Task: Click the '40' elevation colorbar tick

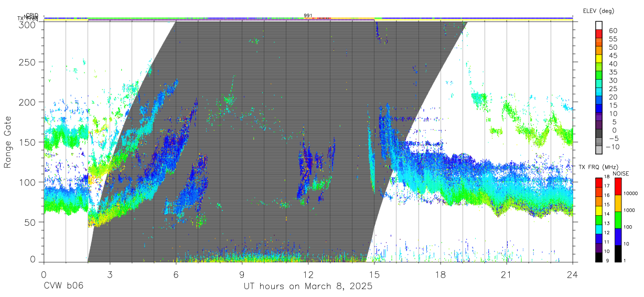Action: [614, 64]
